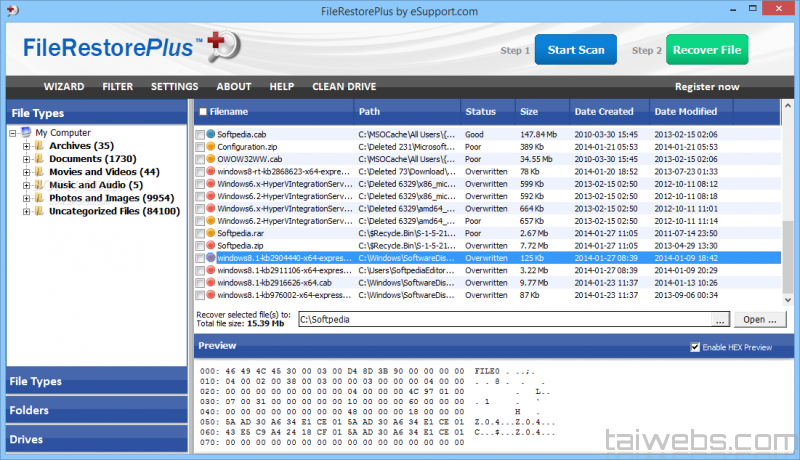
Task: Click the orange status icon beside Configuration.zip
Action: tap(211, 146)
